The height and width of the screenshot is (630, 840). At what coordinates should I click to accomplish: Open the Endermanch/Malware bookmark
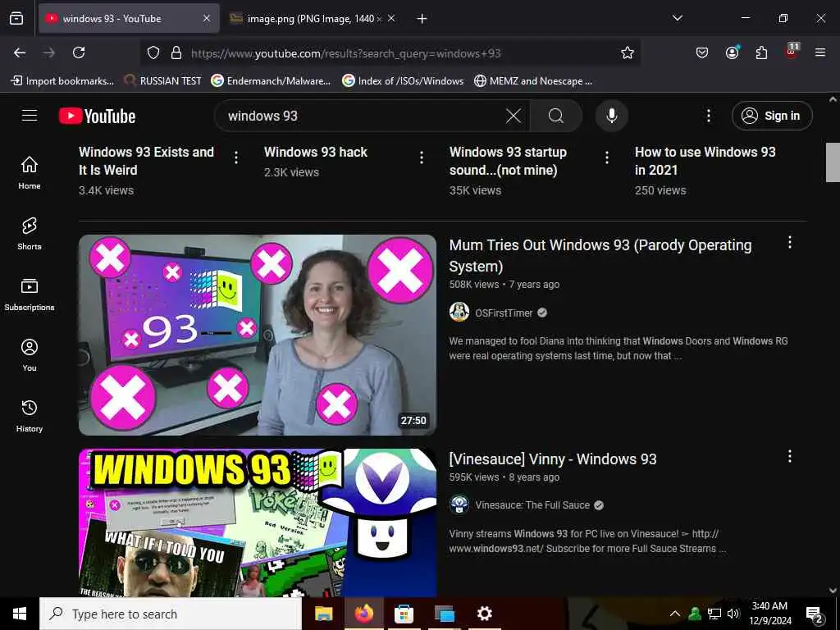[x=271, y=81]
